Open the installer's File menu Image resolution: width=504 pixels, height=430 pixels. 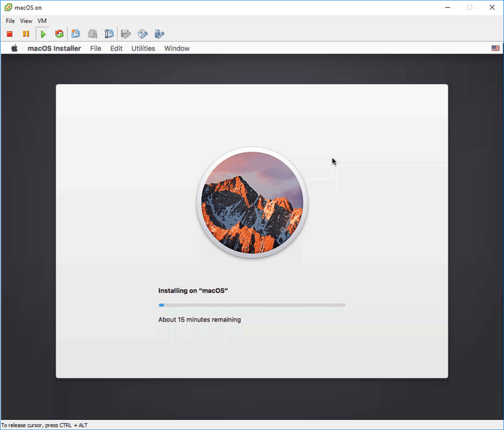click(x=95, y=49)
